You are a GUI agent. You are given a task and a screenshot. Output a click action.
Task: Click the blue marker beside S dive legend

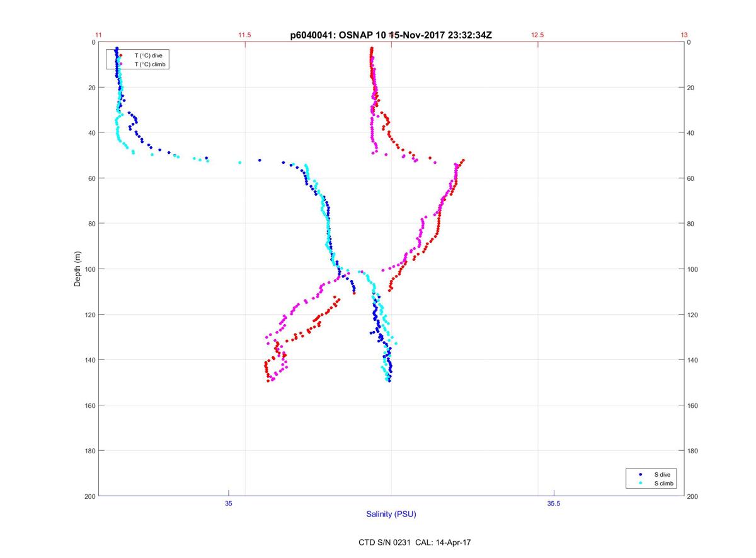point(640,474)
